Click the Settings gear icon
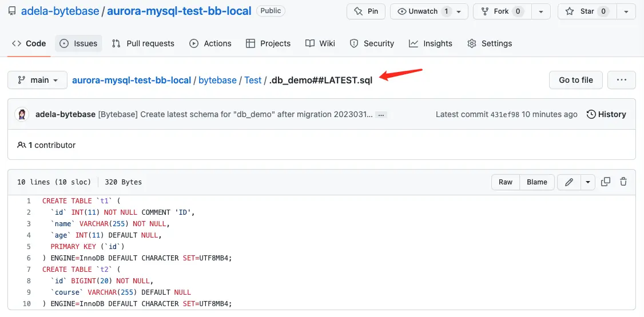This screenshot has height=317, width=644. point(472,43)
